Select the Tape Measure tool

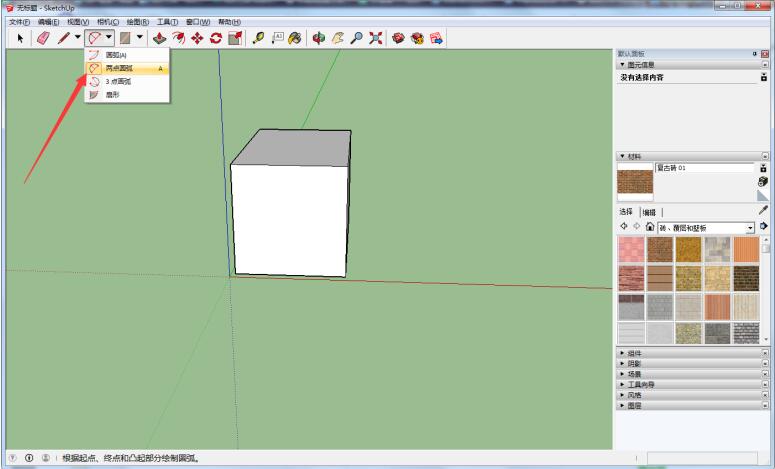tap(258, 38)
